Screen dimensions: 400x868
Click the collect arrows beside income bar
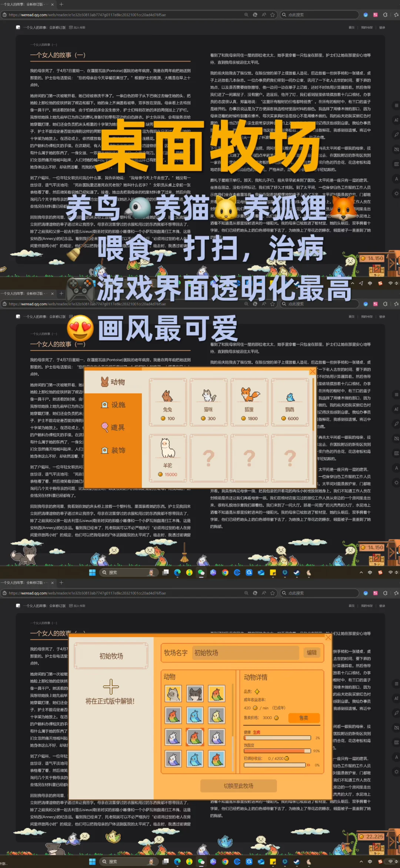click(x=309, y=765)
